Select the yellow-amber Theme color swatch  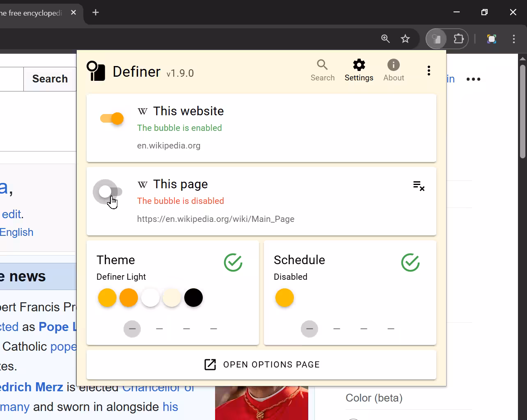tap(107, 298)
